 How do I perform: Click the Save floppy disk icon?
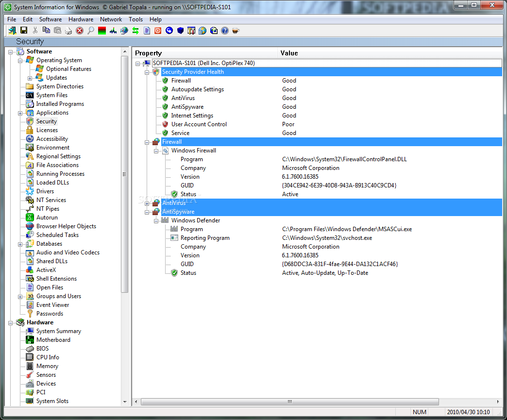[24, 31]
